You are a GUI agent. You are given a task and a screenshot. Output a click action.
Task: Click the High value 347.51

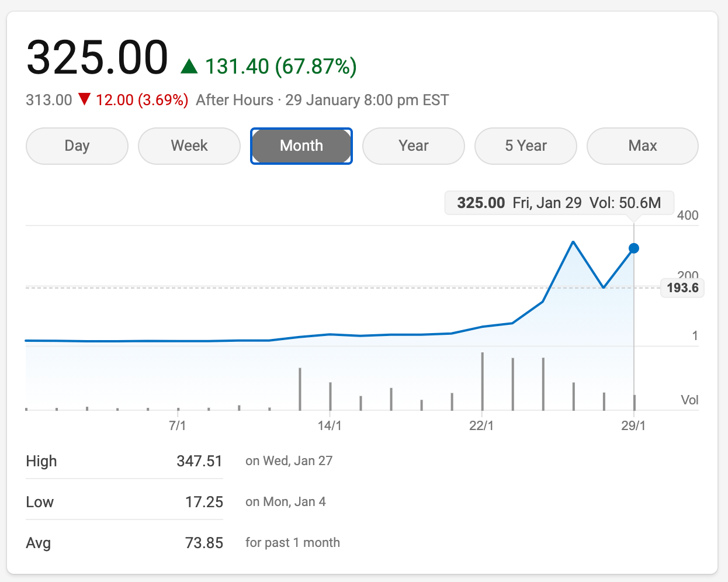(x=199, y=461)
